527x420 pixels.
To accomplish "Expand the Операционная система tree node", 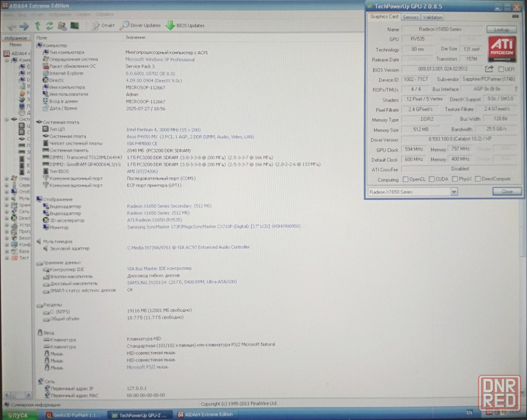I will (x=6, y=179).
